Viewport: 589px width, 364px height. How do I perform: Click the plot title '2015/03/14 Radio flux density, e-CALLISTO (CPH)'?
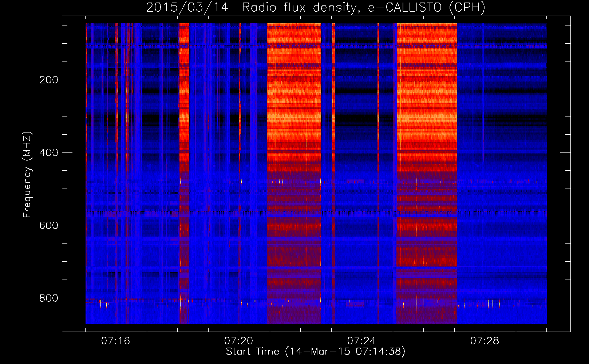[x=316, y=7]
